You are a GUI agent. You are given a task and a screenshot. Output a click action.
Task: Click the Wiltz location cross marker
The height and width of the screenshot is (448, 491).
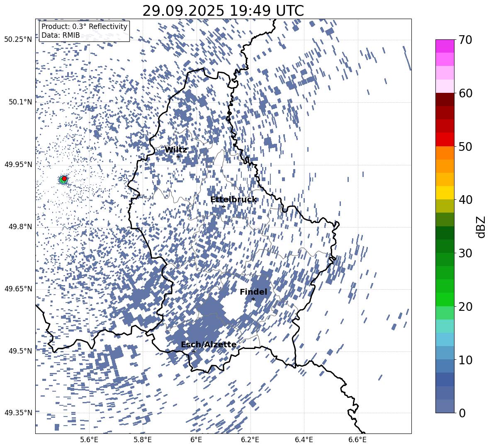pyautogui.click(x=178, y=156)
